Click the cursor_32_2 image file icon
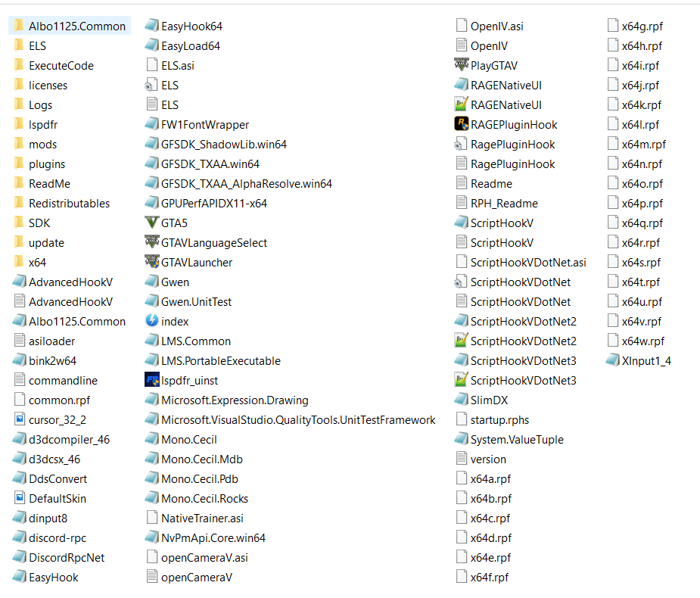The width and height of the screenshot is (700, 598). click(20, 419)
